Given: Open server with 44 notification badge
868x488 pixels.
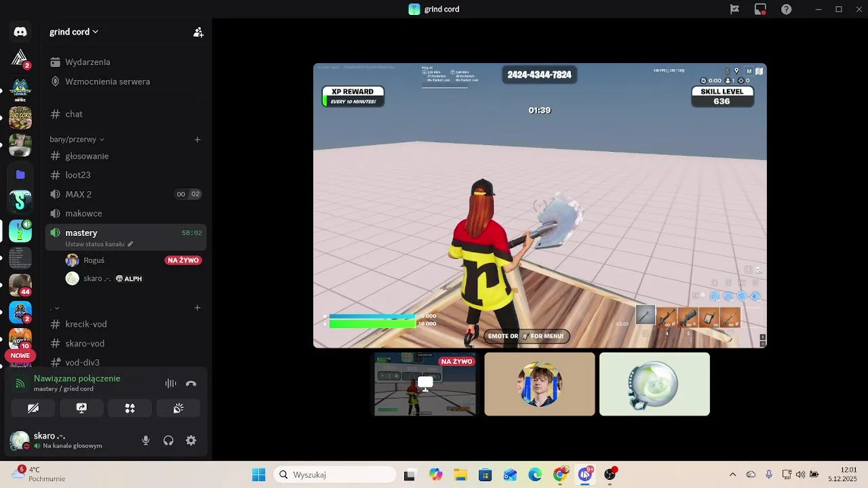Looking at the screenshot, I should point(20,285).
